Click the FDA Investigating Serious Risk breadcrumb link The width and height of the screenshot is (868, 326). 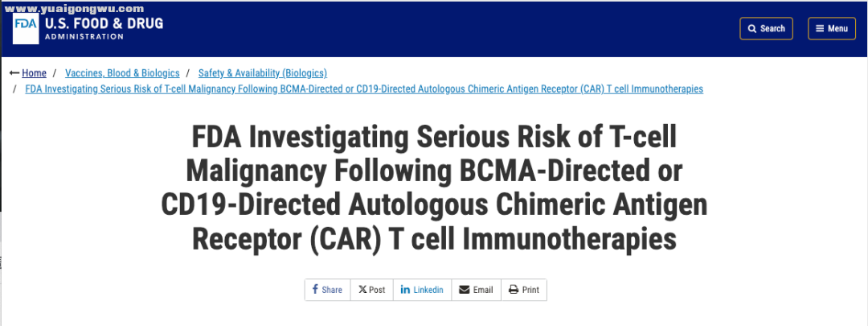(x=364, y=89)
